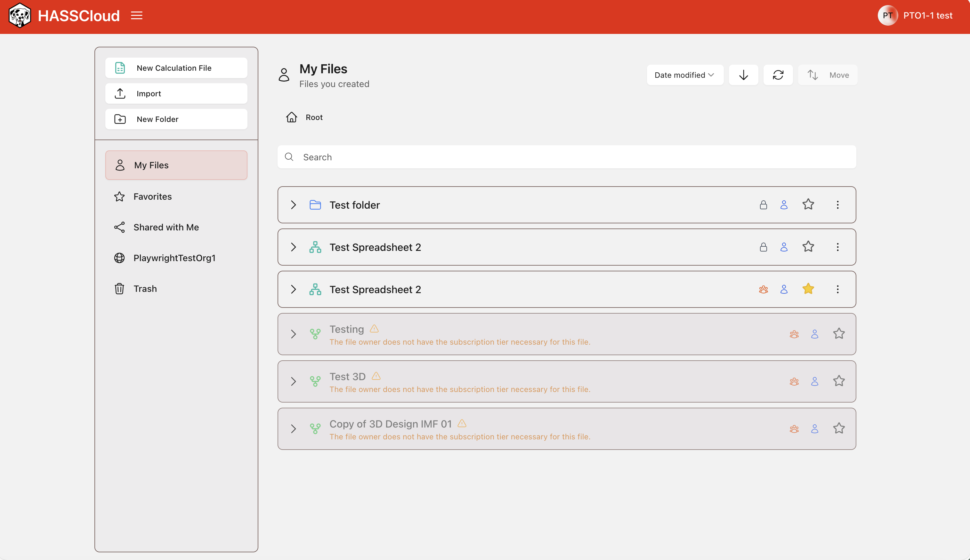The width and height of the screenshot is (970, 560).
Task: Expand the starred Test Spreadsheet 2 row
Action: (293, 290)
